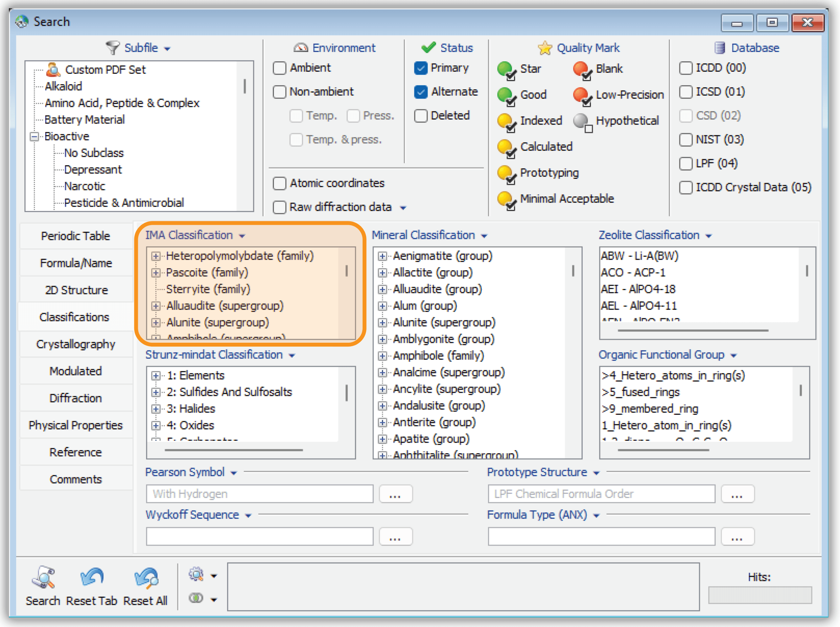This screenshot has width=840, height=627.
Task: Enable the Non-ambient checkbox
Action: coord(280,92)
